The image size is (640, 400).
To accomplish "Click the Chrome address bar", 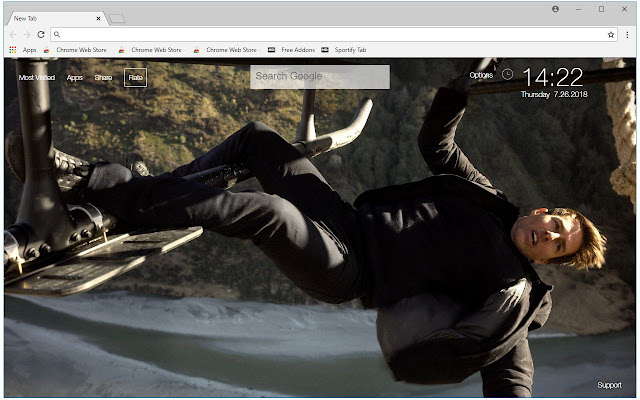I will pyautogui.click(x=334, y=35).
